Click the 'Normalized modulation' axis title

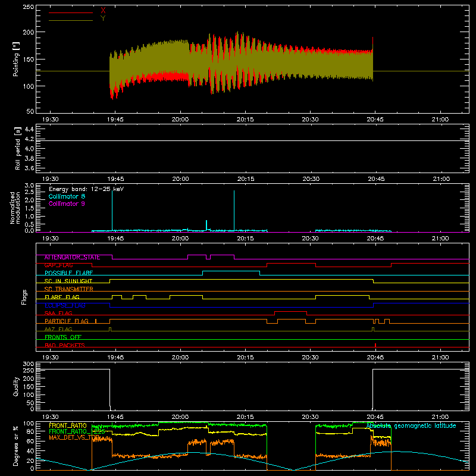tap(15, 208)
